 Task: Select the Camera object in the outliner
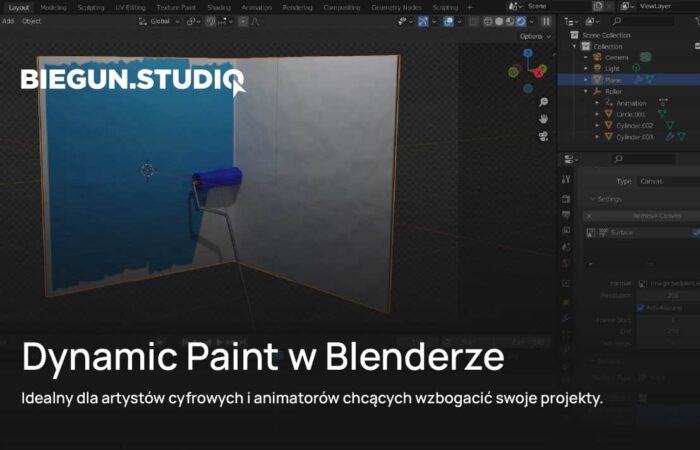[617, 58]
